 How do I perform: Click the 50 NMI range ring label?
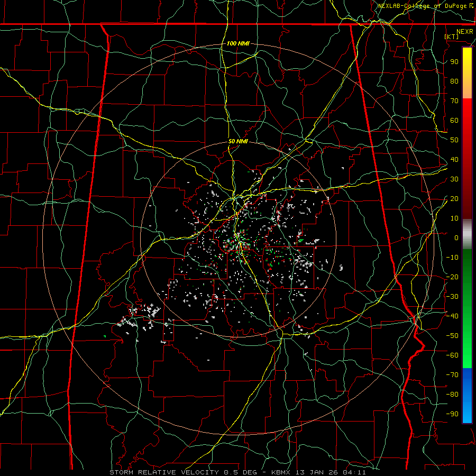click(238, 141)
